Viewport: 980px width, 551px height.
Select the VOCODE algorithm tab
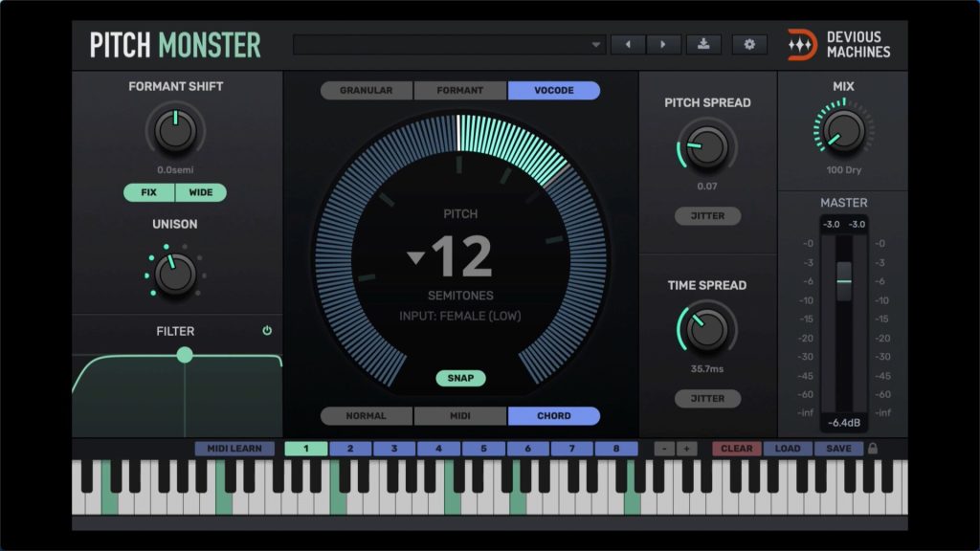[x=554, y=91]
